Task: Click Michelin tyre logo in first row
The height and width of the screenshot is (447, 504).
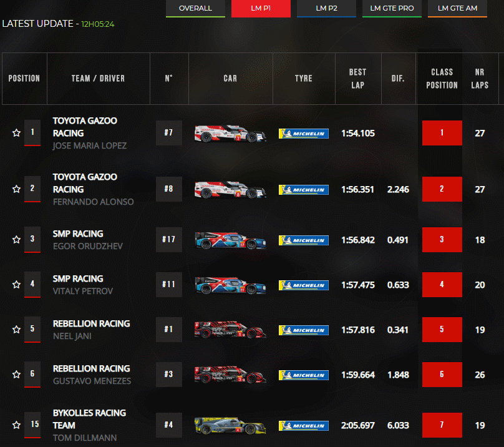Action: point(303,134)
